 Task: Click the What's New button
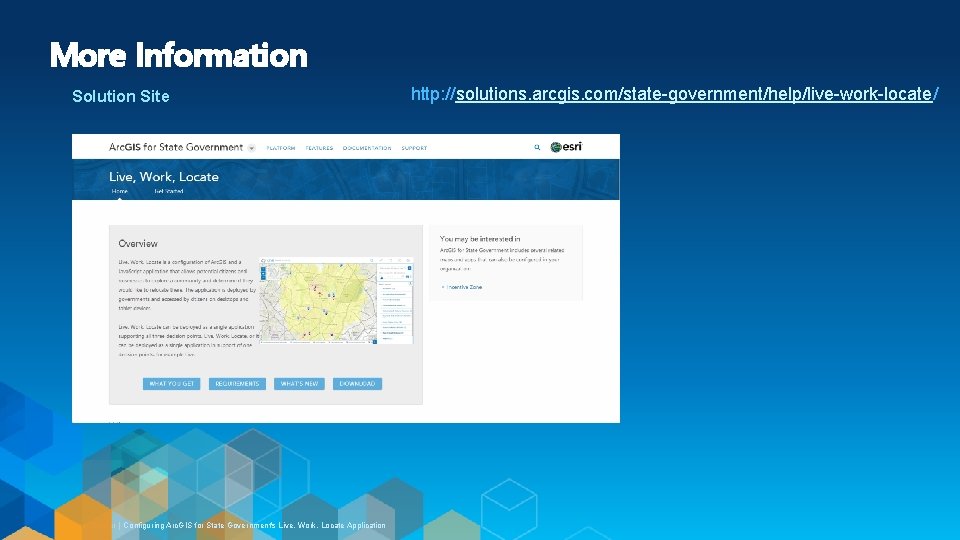[299, 384]
